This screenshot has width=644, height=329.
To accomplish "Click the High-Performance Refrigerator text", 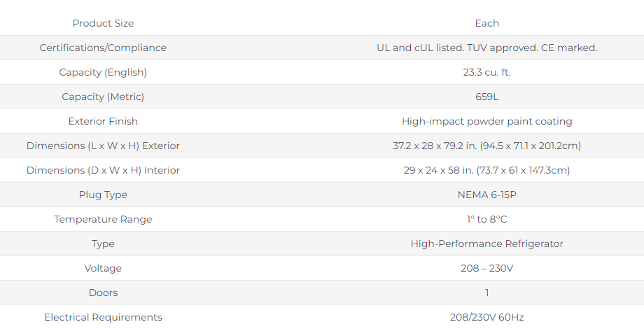I will 486,244.
